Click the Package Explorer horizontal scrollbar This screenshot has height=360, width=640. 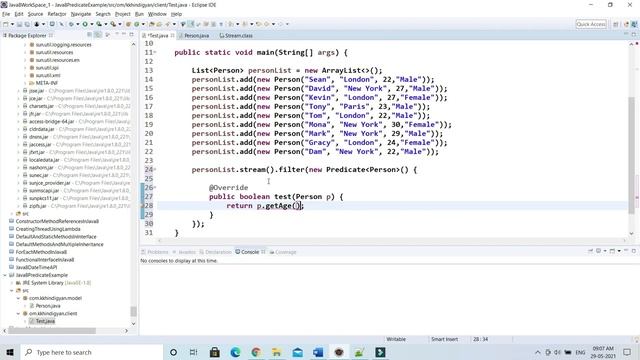point(53,331)
